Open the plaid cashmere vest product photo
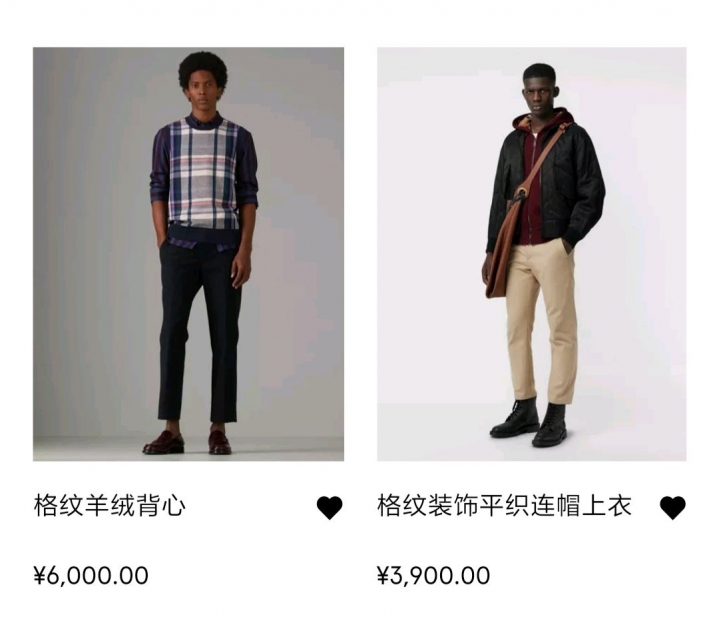This screenshot has height=641, width=720. (x=188, y=254)
